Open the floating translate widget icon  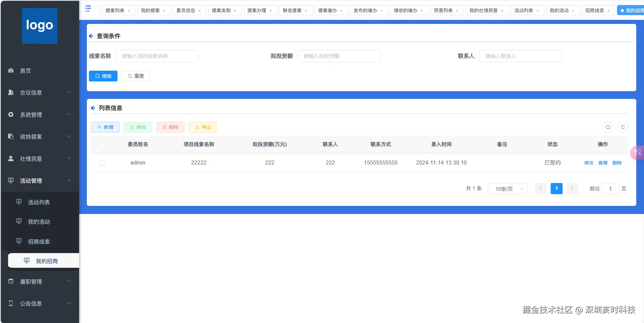[x=637, y=153]
